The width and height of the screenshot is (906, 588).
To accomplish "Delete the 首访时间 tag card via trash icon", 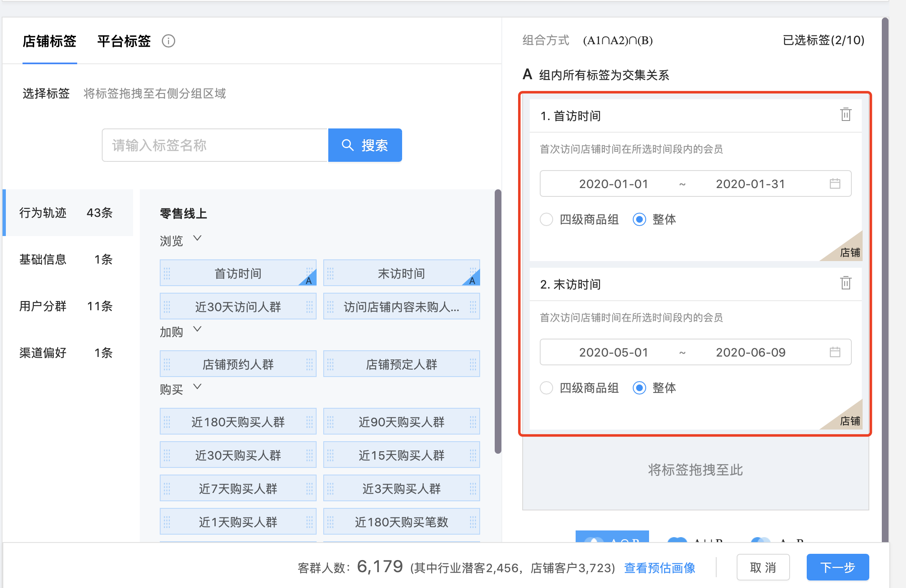I will [846, 114].
